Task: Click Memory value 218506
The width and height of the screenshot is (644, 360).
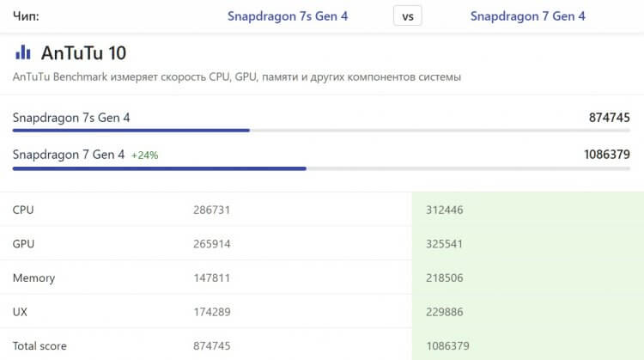Action: pos(445,278)
